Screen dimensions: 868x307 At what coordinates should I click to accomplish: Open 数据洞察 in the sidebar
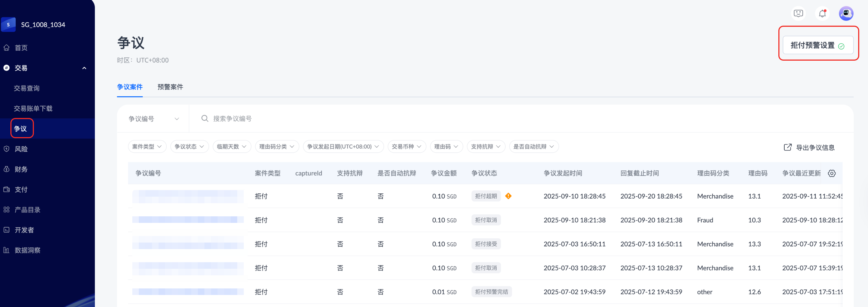click(x=27, y=250)
